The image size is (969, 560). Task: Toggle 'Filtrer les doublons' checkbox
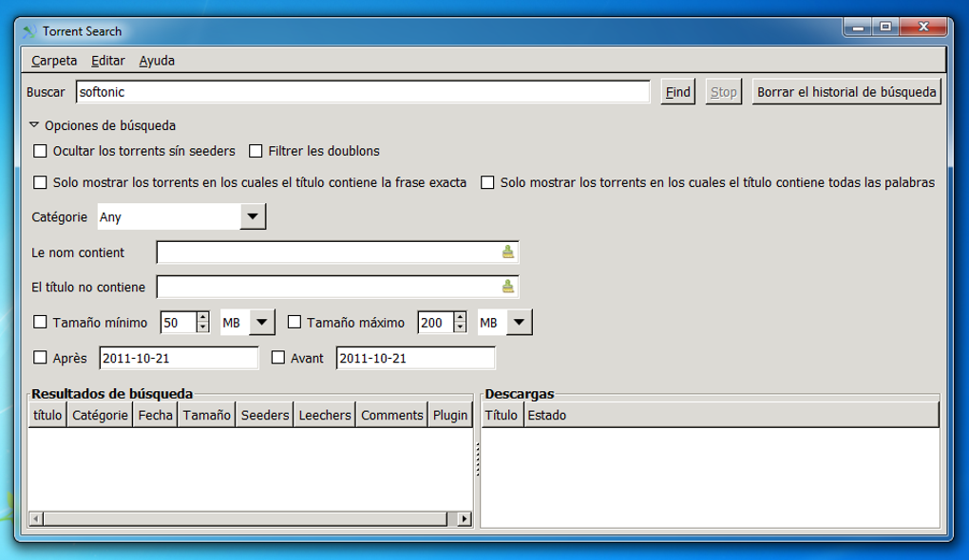256,151
